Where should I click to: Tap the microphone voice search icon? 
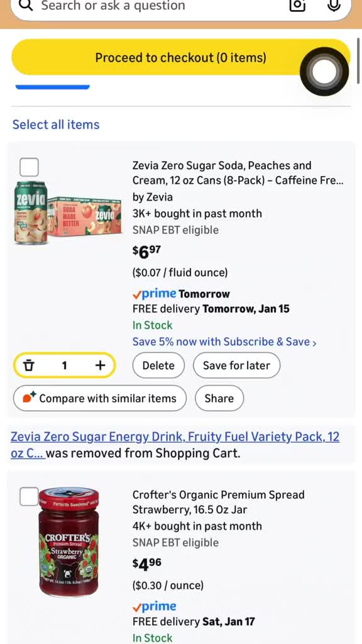coord(334,6)
